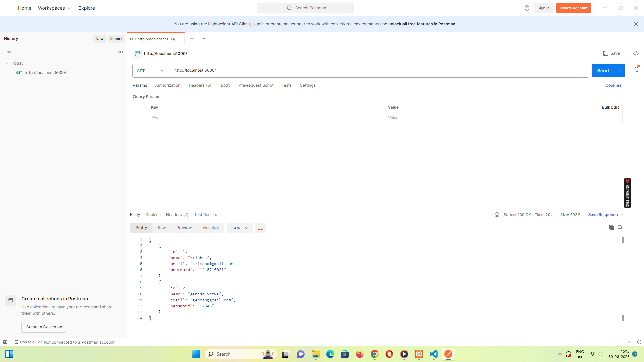
Task: Open Visual Studio Code from taskbar
Action: tap(434, 354)
